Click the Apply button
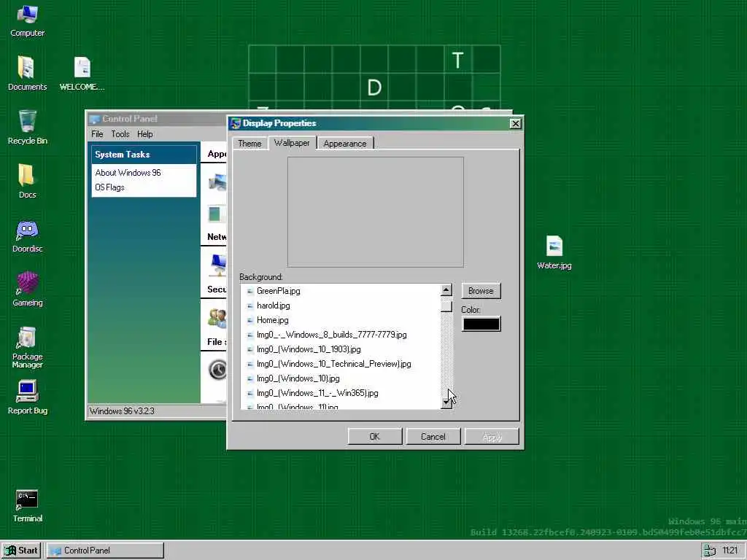The image size is (747, 560). [492, 436]
